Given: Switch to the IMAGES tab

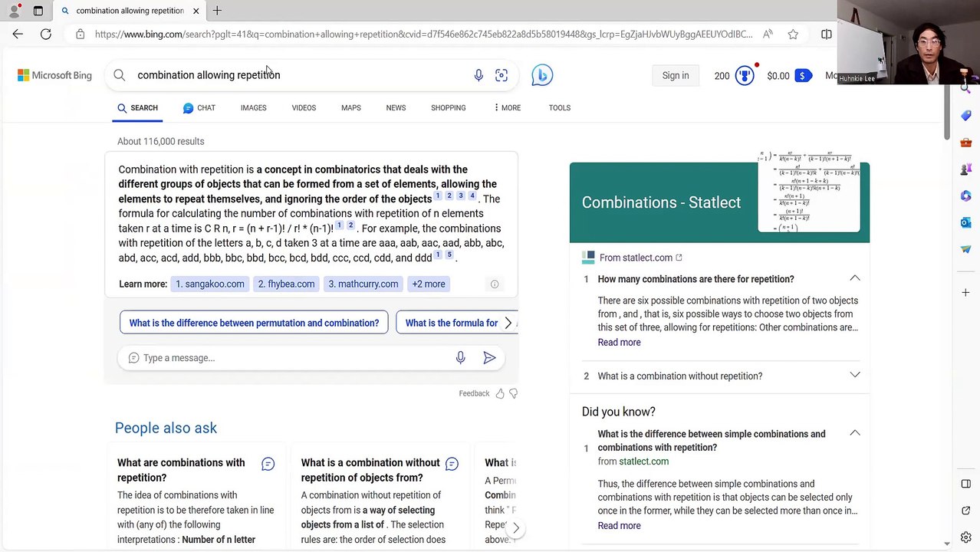Looking at the screenshot, I should [x=253, y=108].
